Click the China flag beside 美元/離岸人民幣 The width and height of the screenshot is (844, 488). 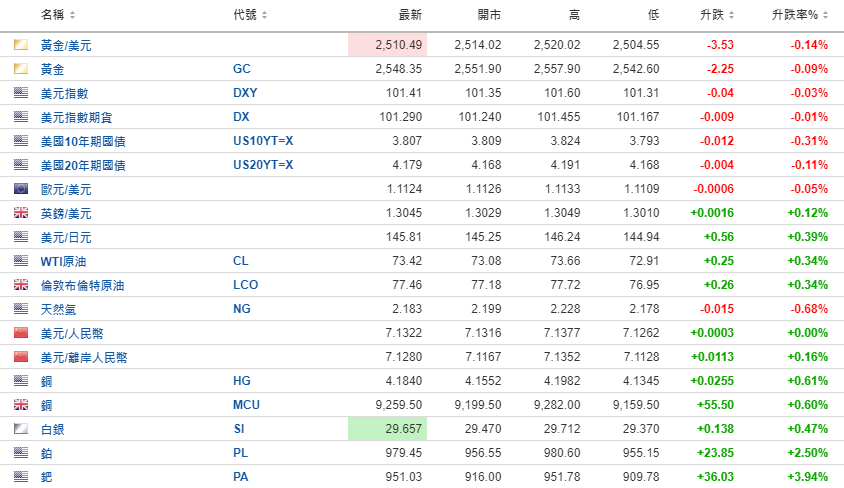[21, 357]
